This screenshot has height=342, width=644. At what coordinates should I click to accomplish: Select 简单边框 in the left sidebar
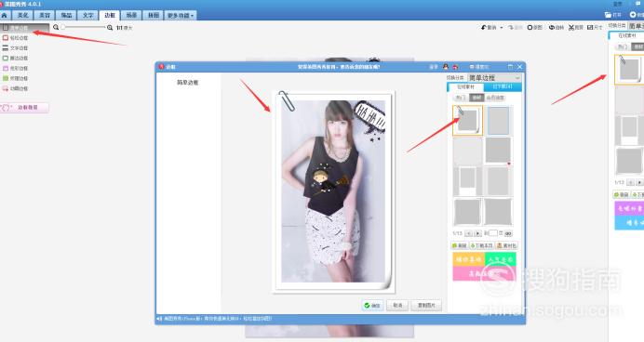(24, 28)
